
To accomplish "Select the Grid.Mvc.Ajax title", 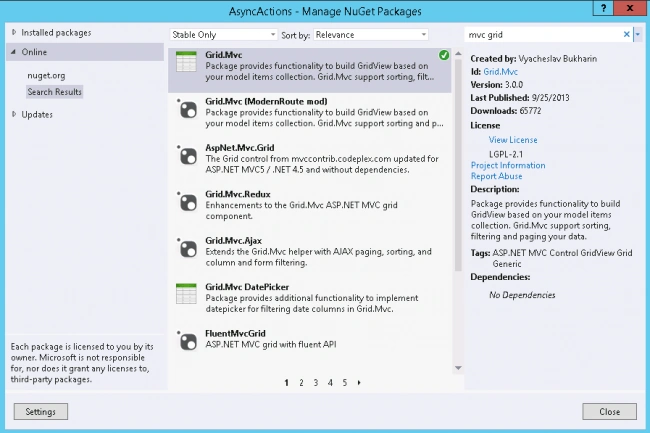I will [233, 240].
